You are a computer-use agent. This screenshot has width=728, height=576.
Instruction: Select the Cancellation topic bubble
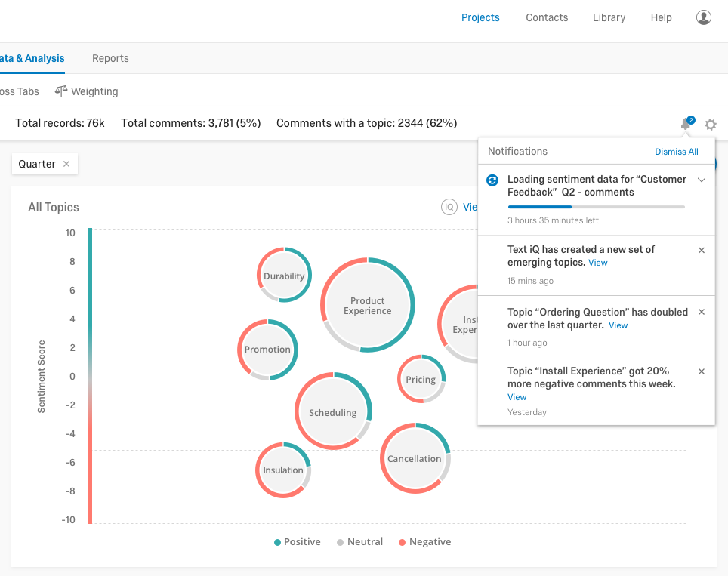click(415, 458)
